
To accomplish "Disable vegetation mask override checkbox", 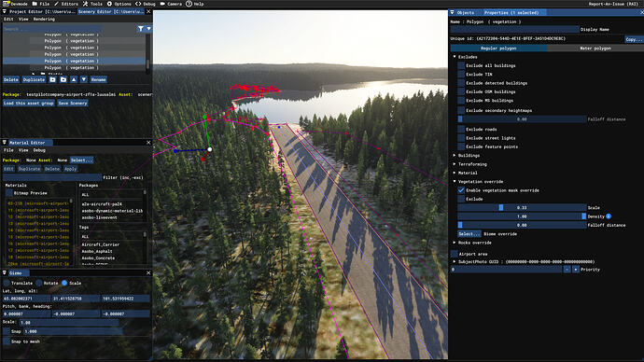I will pos(461,190).
